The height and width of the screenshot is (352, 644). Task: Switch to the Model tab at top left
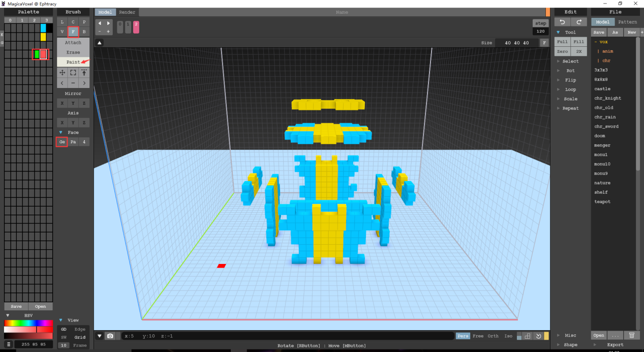(105, 12)
